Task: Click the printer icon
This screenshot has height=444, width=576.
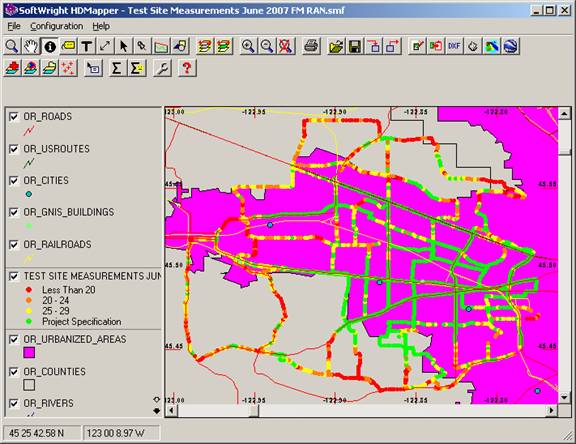Action: [x=312, y=46]
